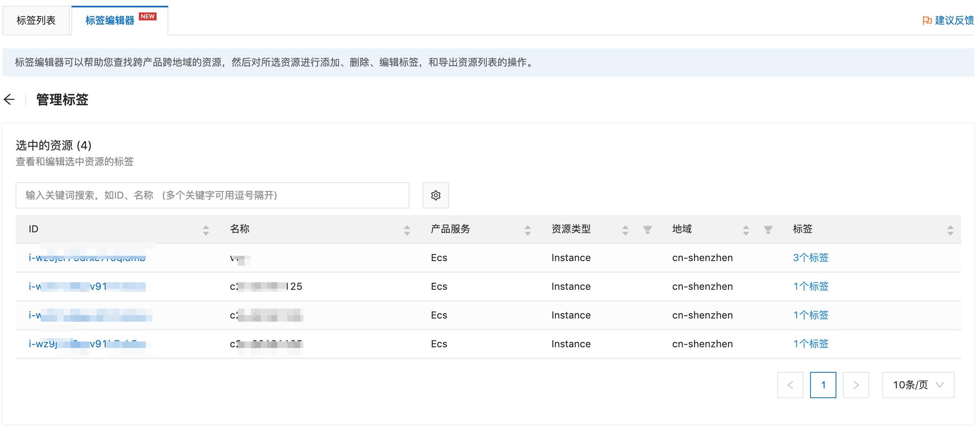Open the 10条/页 page size dropdown
Image resolution: width=980 pixels, height=431 pixels.
[x=918, y=385]
